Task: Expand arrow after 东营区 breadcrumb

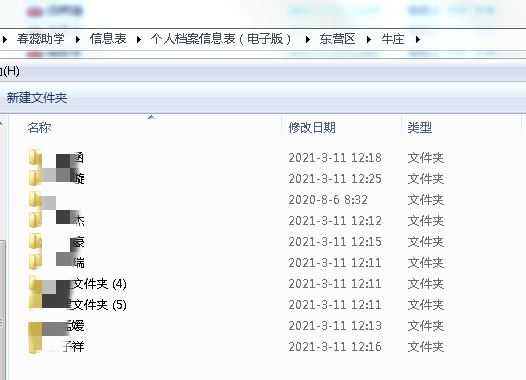Action: pyautogui.click(x=369, y=40)
